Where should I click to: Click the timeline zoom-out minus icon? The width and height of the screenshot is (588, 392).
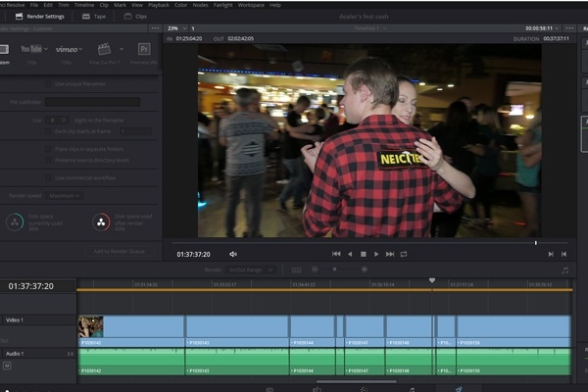pyautogui.click(x=315, y=269)
